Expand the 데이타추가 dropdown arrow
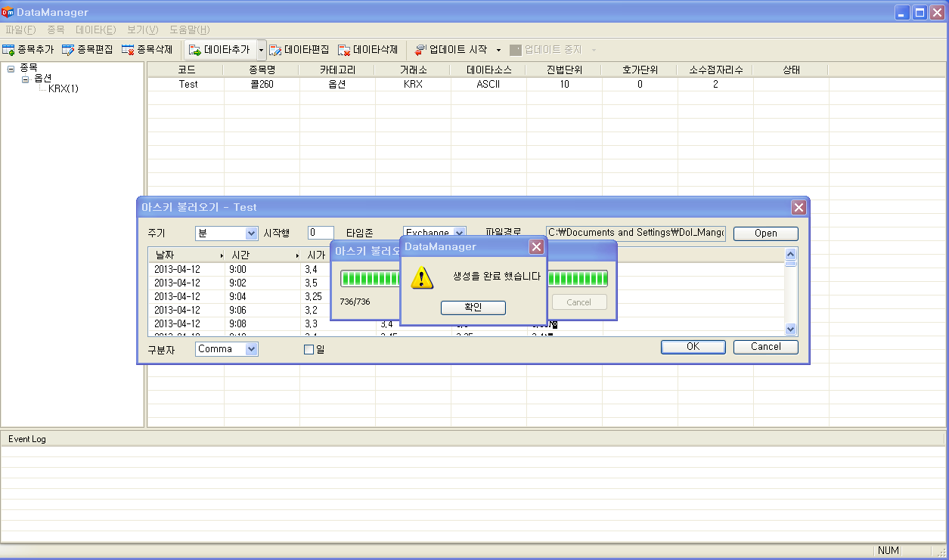Image resolution: width=949 pixels, height=560 pixels. pyautogui.click(x=262, y=50)
